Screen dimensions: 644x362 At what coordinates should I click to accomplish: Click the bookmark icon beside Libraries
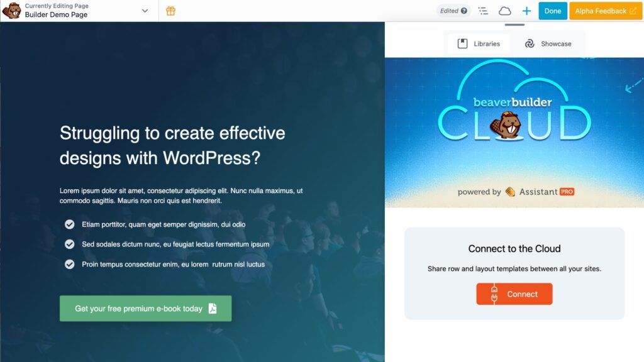click(464, 43)
